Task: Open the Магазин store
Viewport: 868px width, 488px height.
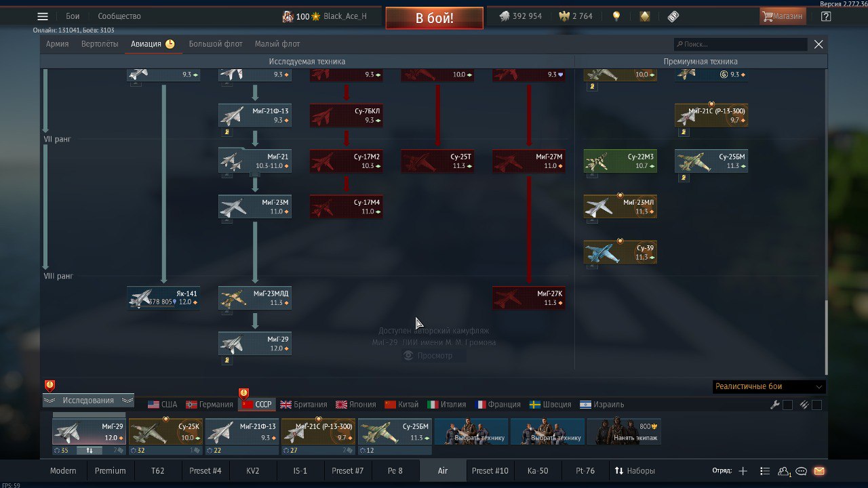Action: (x=783, y=16)
